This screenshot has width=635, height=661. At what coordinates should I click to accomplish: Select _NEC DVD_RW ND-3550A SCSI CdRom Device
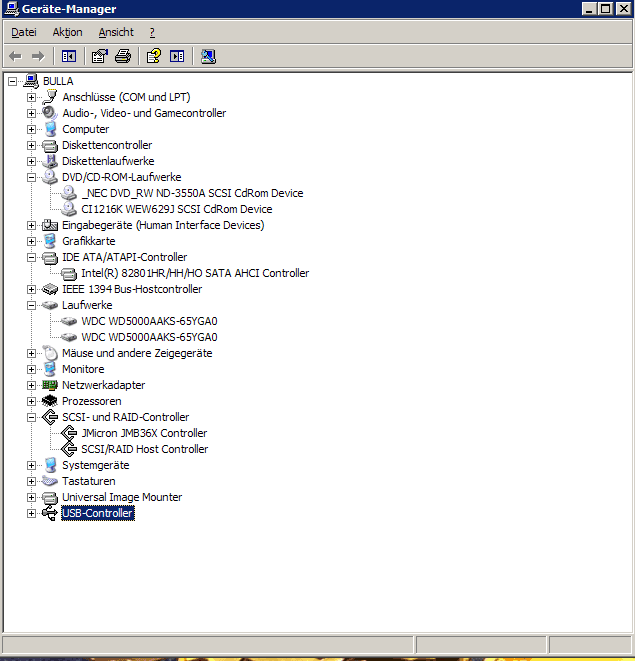[x=192, y=193]
